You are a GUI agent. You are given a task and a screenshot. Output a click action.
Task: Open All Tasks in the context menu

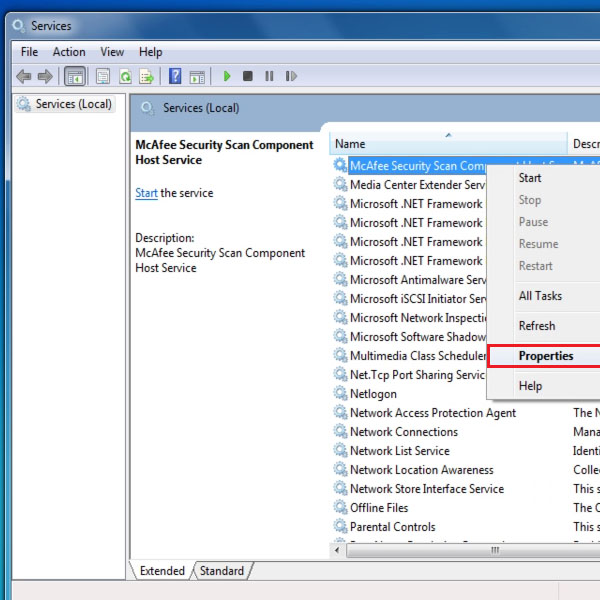tap(545, 296)
